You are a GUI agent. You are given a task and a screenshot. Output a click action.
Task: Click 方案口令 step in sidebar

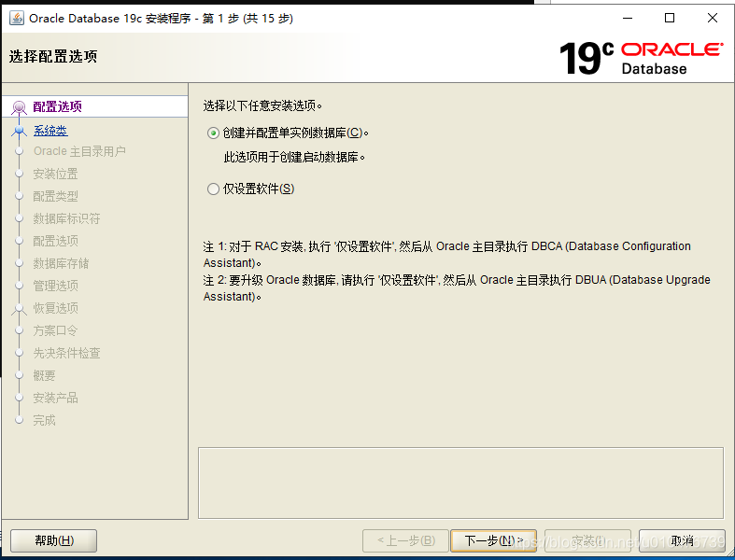pyautogui.click(x=55, y=330)
